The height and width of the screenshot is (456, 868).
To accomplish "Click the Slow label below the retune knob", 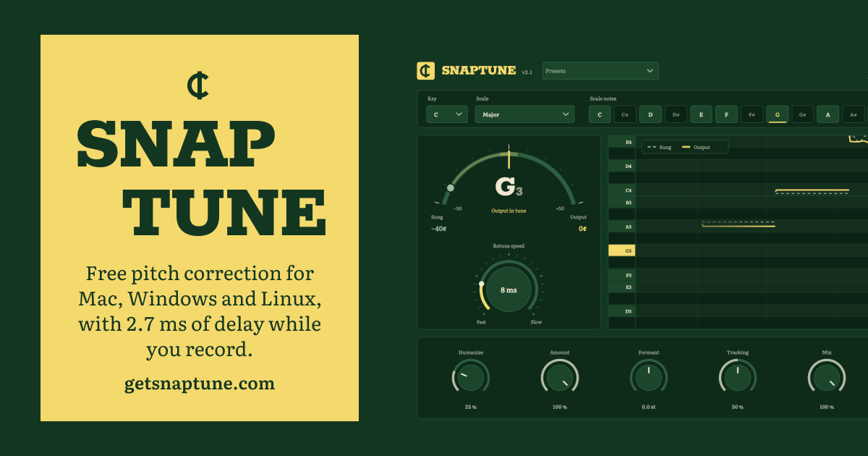I will click(x=536, y=322).
